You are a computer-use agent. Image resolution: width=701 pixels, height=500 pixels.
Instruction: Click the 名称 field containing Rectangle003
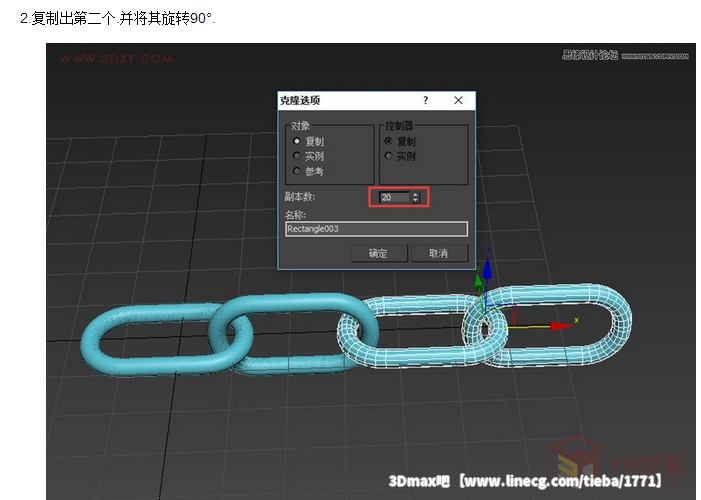pos(376,229)
